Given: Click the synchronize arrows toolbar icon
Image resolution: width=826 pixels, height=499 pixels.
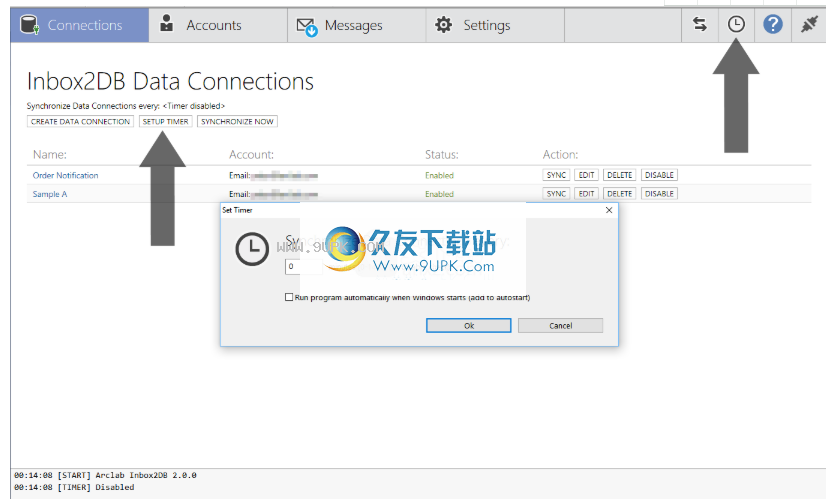Looking at the screenshot, I should (x=700, y=24).
